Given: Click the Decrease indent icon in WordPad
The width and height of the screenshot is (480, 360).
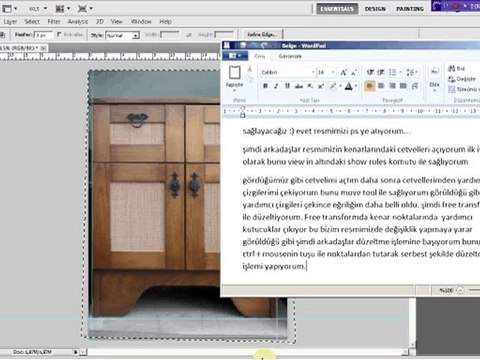Looking at the screenshot, I should click(370, 72).
